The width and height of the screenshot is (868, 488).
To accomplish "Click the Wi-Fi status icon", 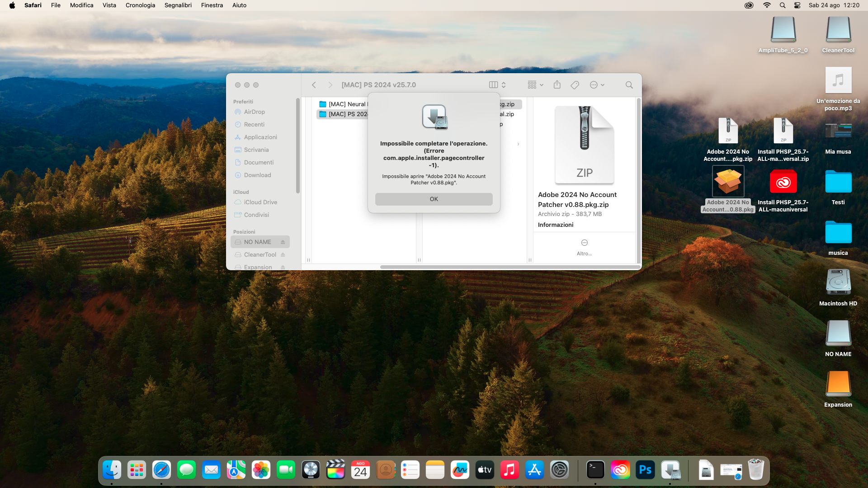I will point(767,5).
